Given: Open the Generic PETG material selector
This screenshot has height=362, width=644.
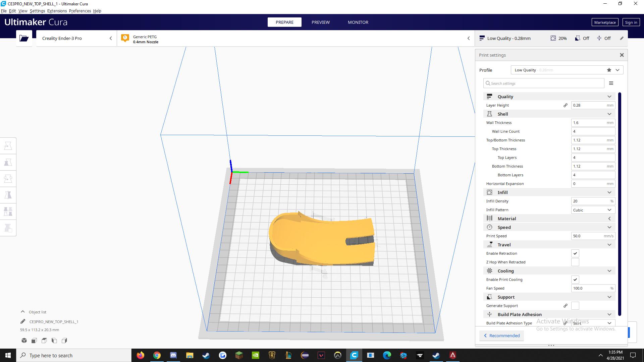Looking at the screenshot, I should [296, 38].
